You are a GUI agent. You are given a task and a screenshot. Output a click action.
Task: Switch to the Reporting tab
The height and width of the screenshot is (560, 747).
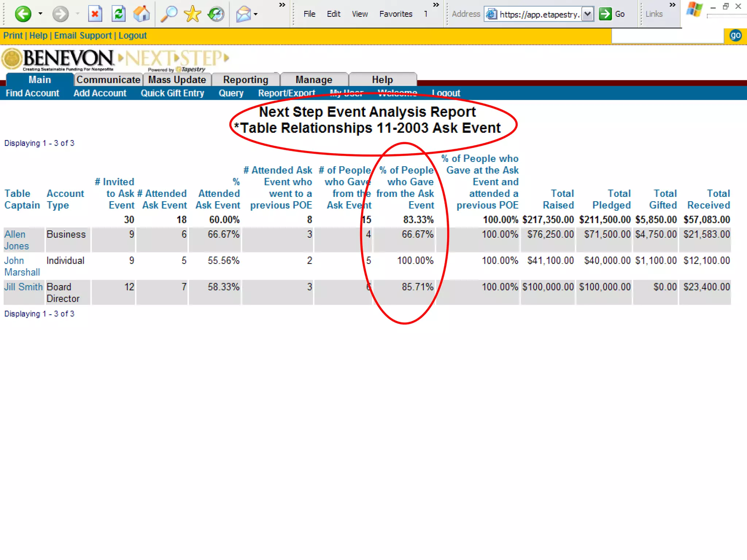245,79
